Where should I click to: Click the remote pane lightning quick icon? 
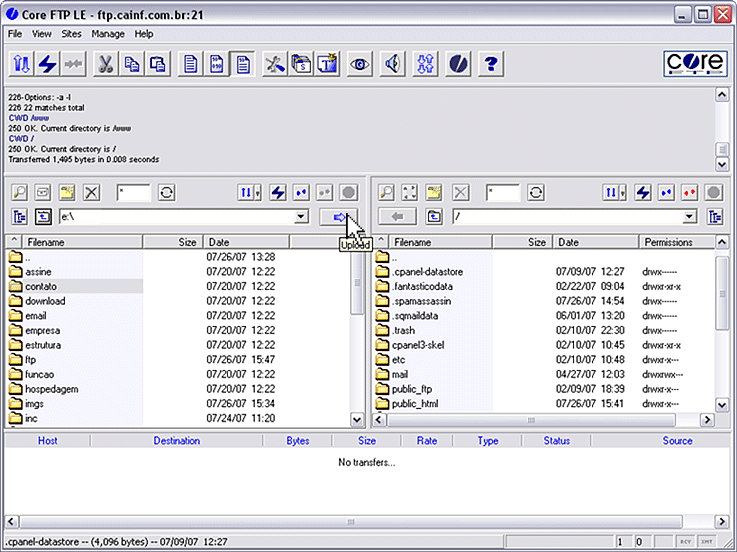(x=643, y=192)
